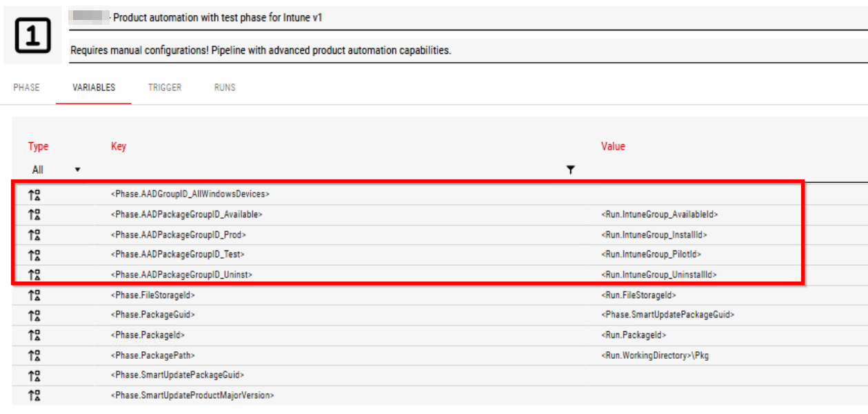The image size is (868, 414).
Task: Click type icon beside Phase.PackageGuid
Action: point(34,315)
